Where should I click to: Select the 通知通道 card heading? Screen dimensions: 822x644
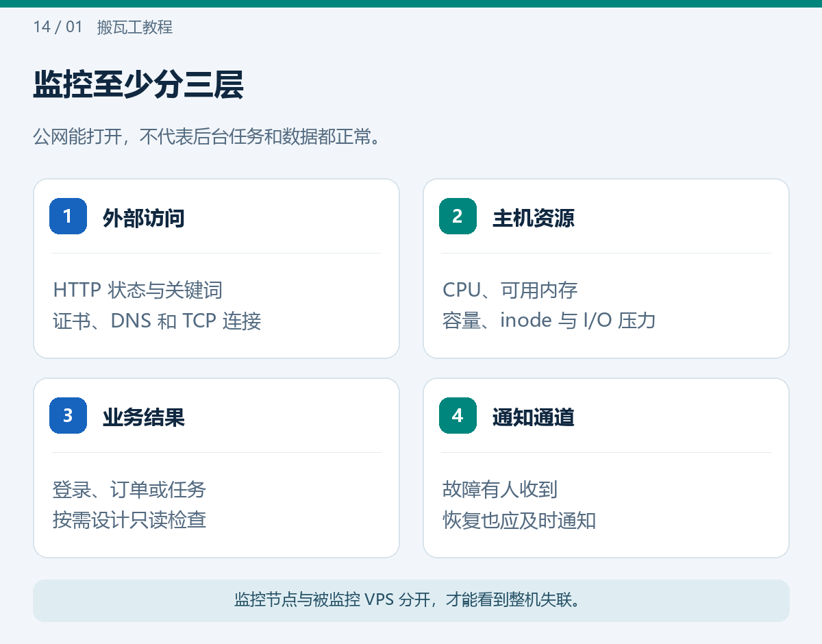point(534,417)
